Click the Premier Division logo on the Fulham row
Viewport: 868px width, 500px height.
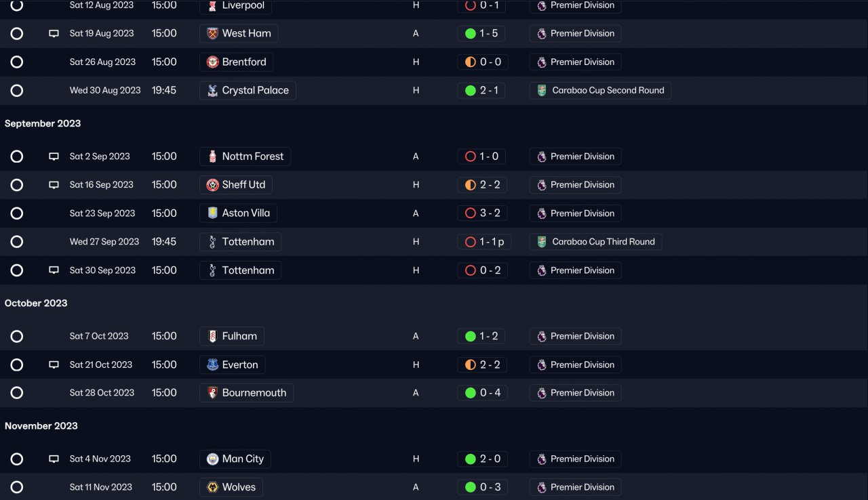542,336
